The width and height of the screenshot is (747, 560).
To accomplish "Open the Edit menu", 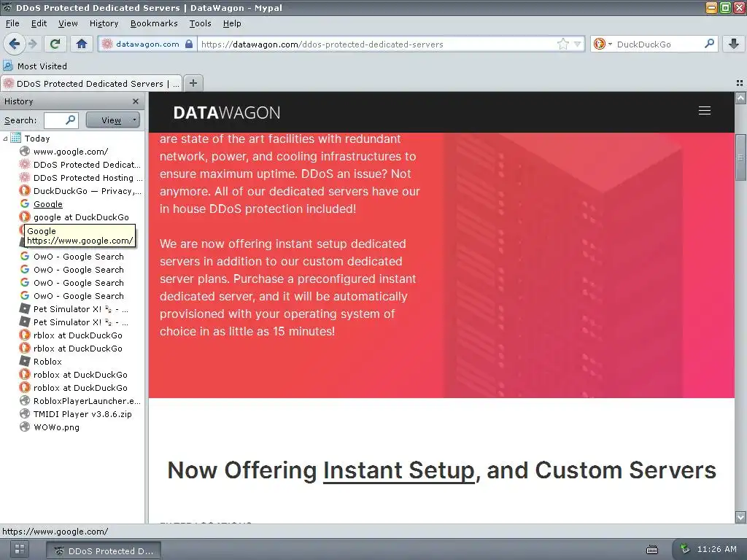I will tap(39, 23).
